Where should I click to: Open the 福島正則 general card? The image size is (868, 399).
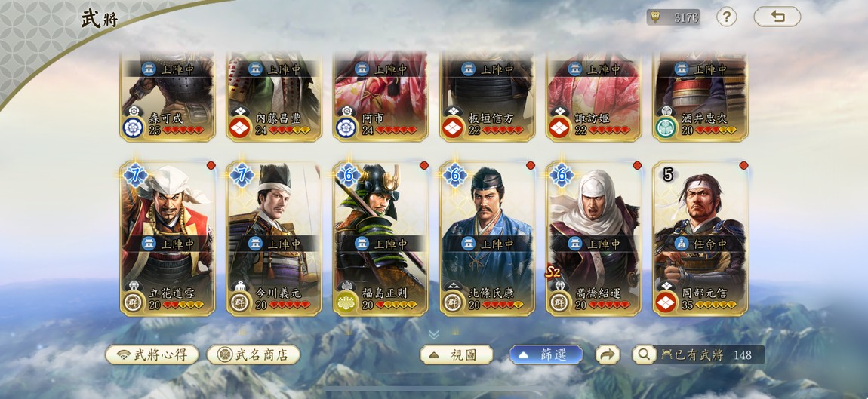380,238
